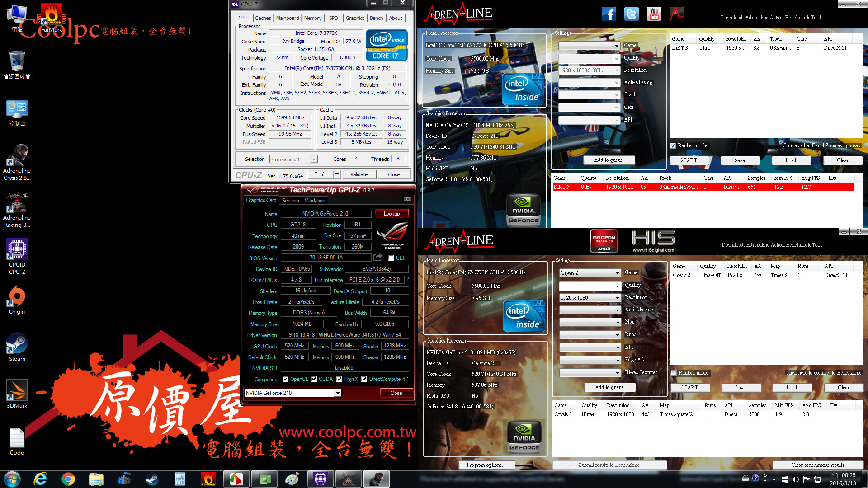Open the Steam taskbar icon
The height and width of the screenshot is (488, 868).
(152, 479)
